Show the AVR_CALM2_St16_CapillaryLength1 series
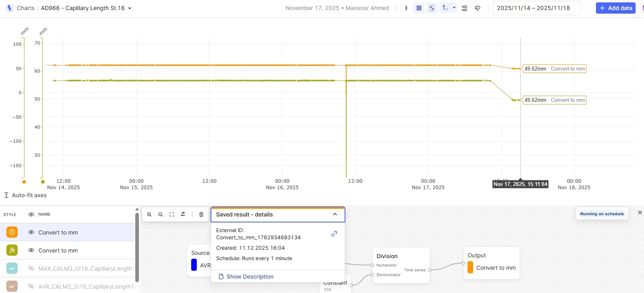The height and width of the screenshot is (293, 644). 31,286
